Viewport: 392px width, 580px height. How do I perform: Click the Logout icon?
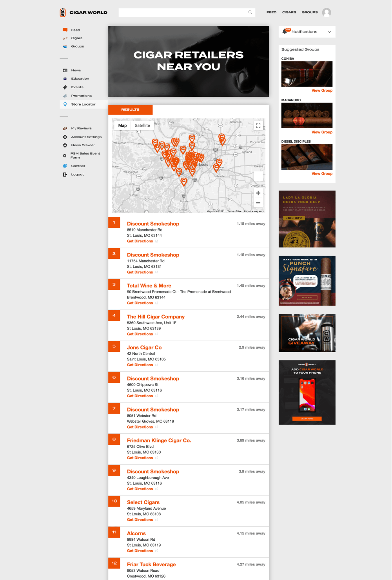[65, 175]
